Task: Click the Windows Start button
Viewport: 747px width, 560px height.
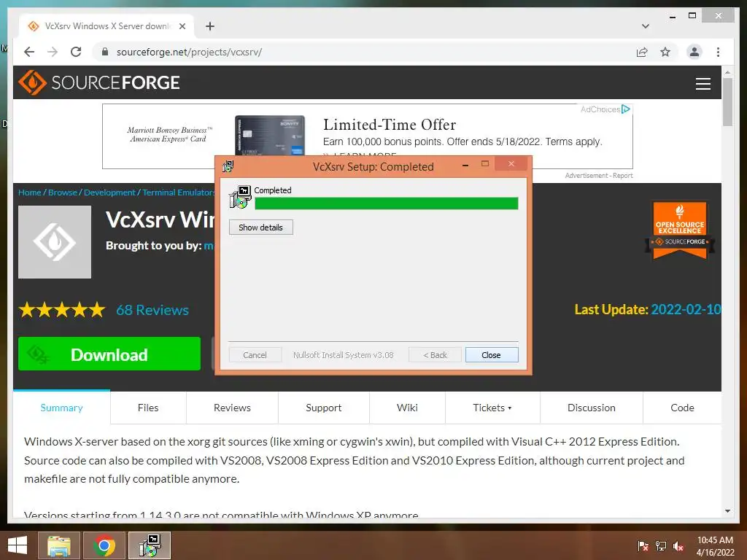Action: click(18, 545)
